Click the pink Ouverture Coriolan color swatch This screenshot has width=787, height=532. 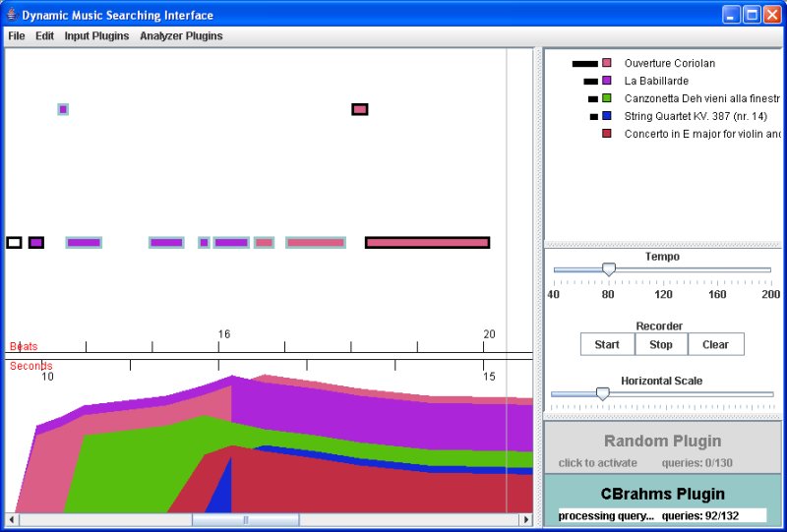coord(607,63)
